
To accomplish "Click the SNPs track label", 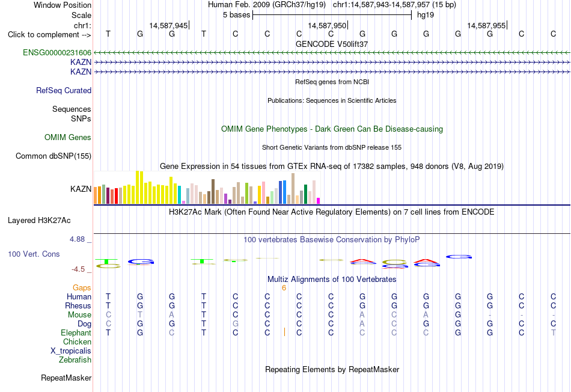I will tap(81, 118).
